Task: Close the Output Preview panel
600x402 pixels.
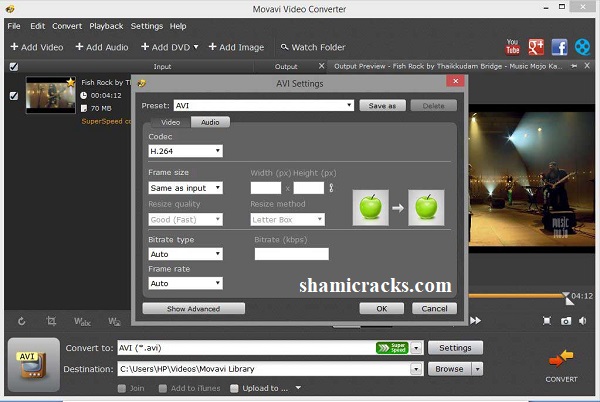Action: (587, 66)
